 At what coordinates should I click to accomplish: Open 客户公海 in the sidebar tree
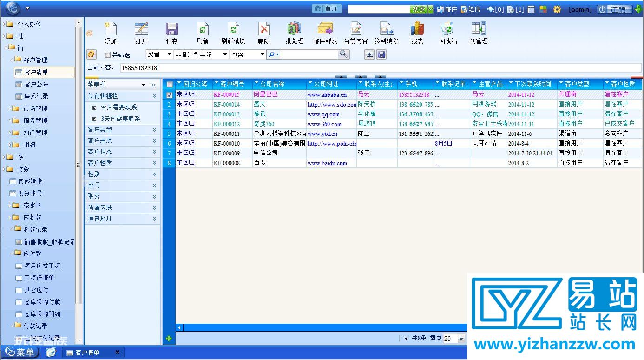click(x=36, y=84)
